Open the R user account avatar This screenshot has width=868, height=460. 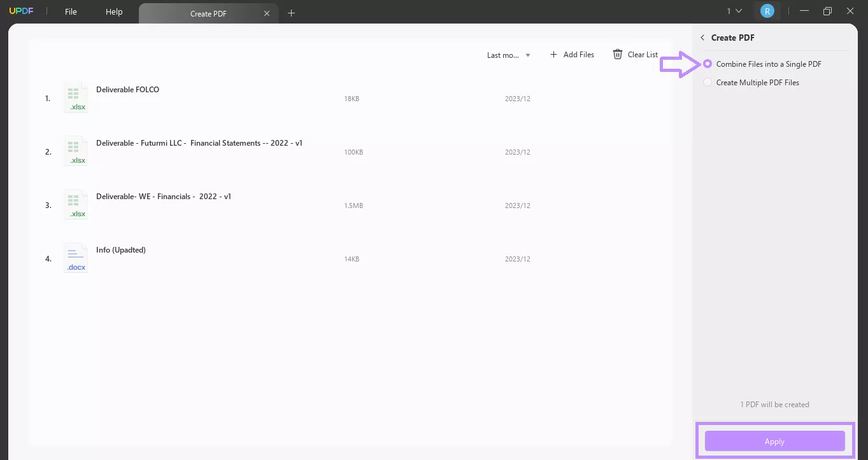[x=767, y=11]
